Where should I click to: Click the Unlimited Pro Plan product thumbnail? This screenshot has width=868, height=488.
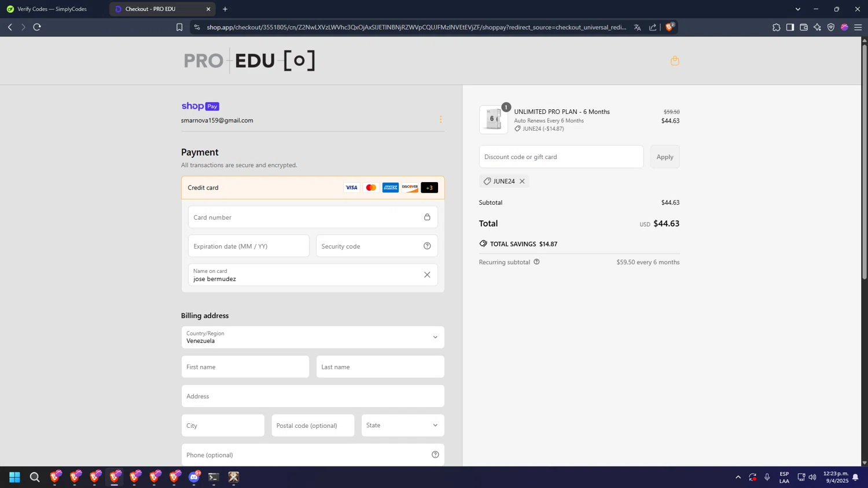tap(494, 120)
